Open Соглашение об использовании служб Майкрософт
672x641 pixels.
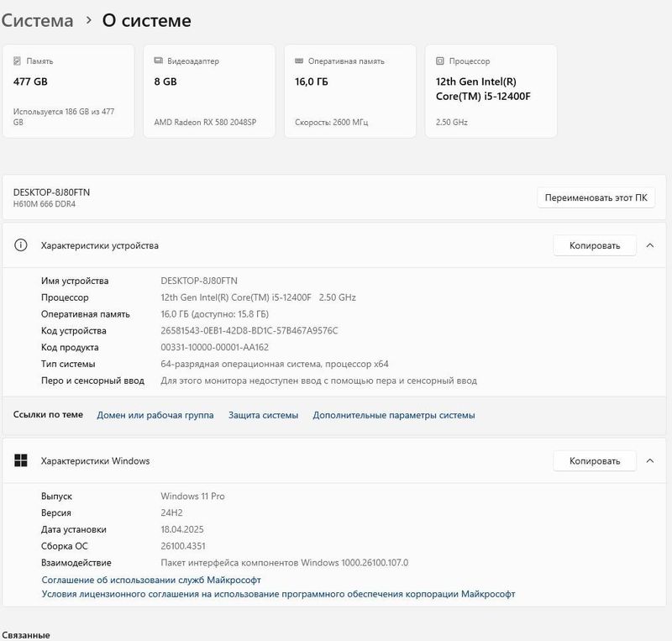[151, 580]
